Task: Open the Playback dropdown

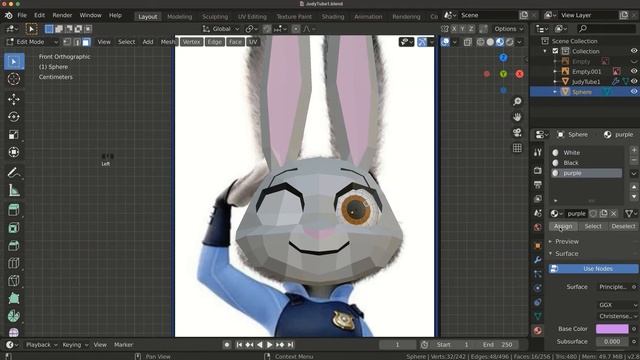Action: (42, 345)
